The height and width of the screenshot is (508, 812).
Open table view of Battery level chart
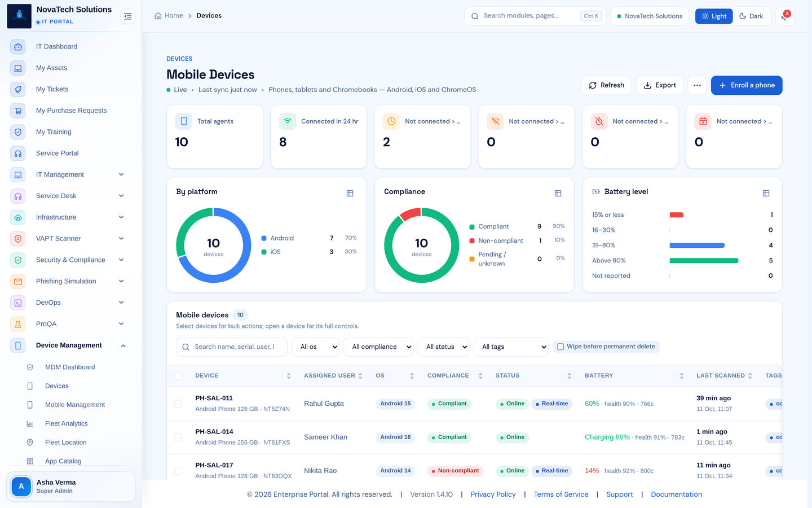click(x=766, y=193)
